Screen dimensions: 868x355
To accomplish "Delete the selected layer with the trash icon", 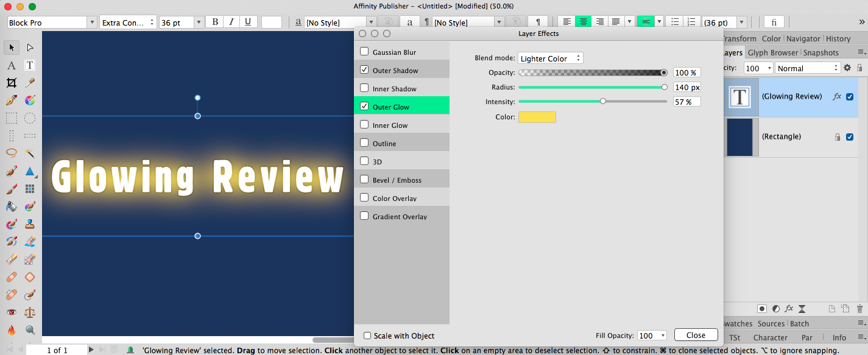I will point(859,308).
